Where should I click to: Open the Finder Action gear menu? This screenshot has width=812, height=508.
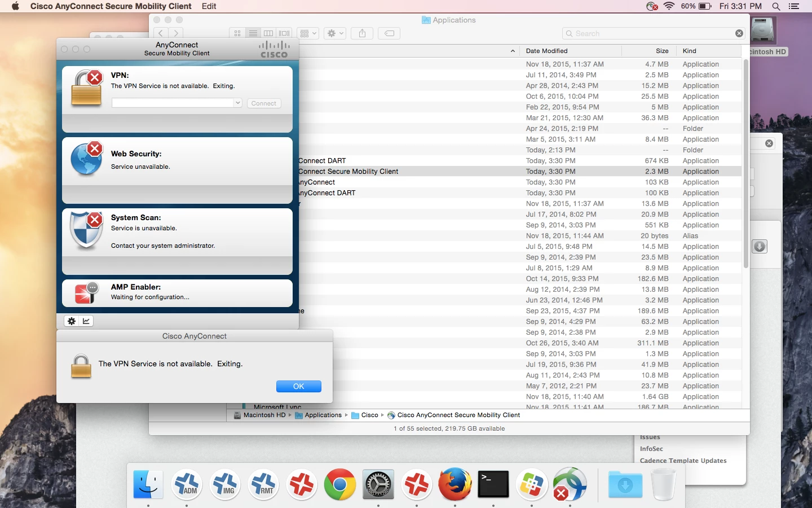[335, 33]
